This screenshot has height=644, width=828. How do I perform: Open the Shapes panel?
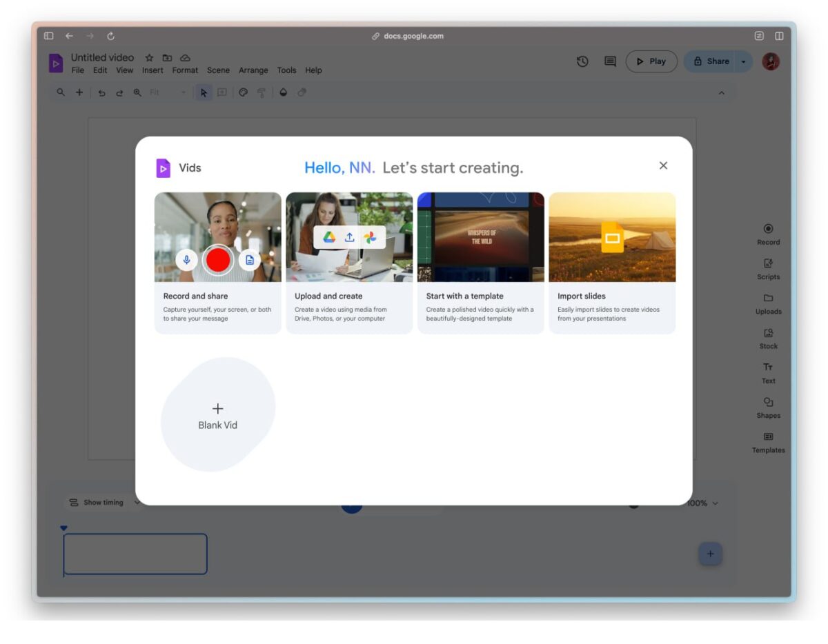pyautogui.click(x=768, y=408)
